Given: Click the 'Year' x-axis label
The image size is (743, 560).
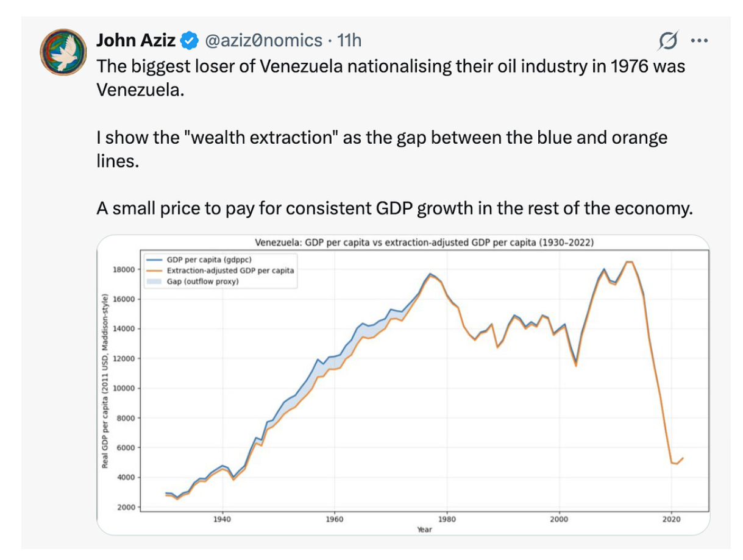Looking at the screenshot, I should point(424,530).
